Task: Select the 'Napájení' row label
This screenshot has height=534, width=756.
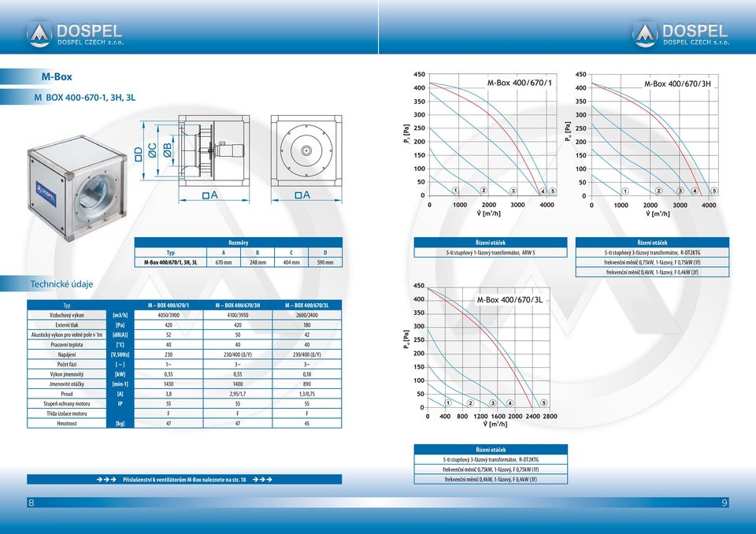Action: (66, 354)
